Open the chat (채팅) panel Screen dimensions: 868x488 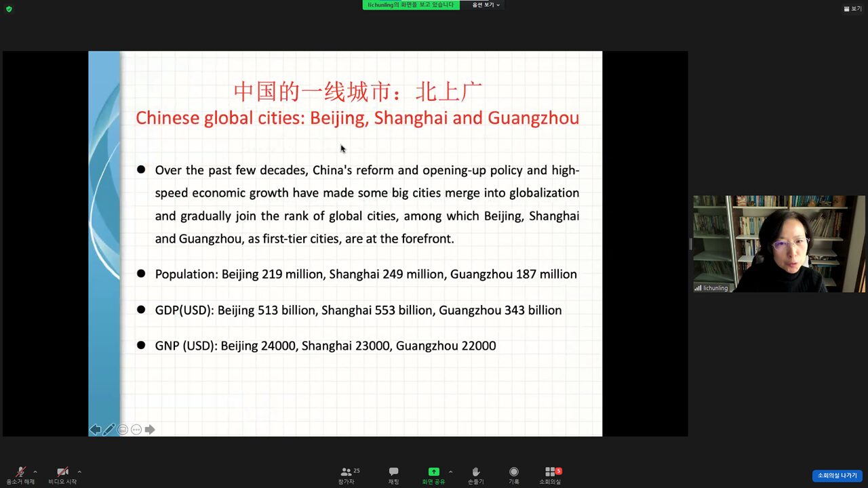(x=393, y=472)
